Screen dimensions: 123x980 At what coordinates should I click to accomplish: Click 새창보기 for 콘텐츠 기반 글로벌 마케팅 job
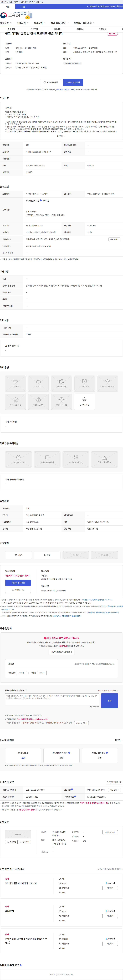click(x=110, y=943)
